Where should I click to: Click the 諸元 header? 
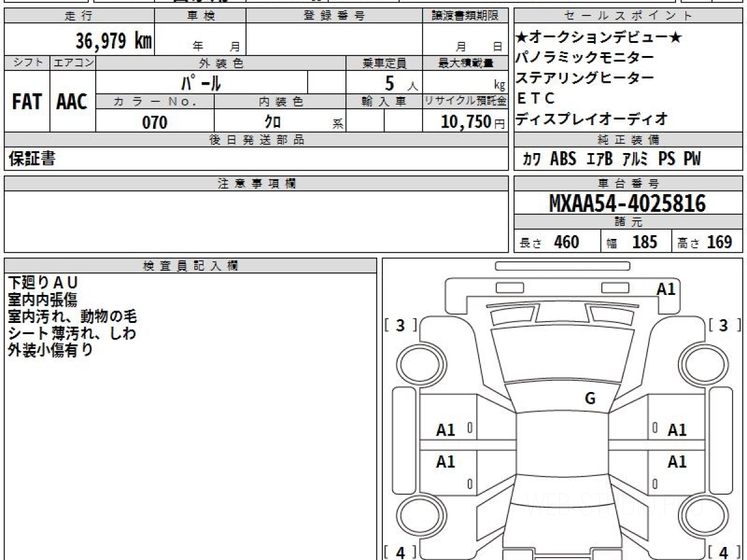(628, 222)
